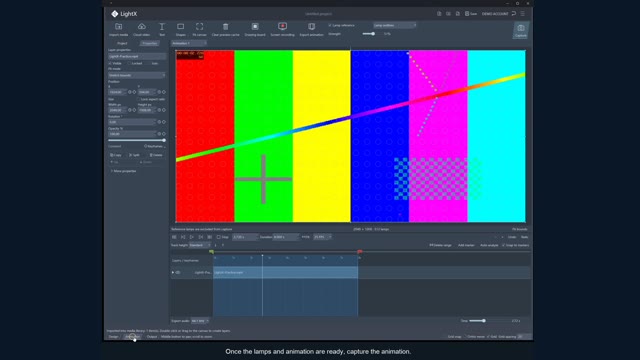Click the Undo button above the timeline
The width and height of the screenshot is (640, 360).
click(512, 237)
